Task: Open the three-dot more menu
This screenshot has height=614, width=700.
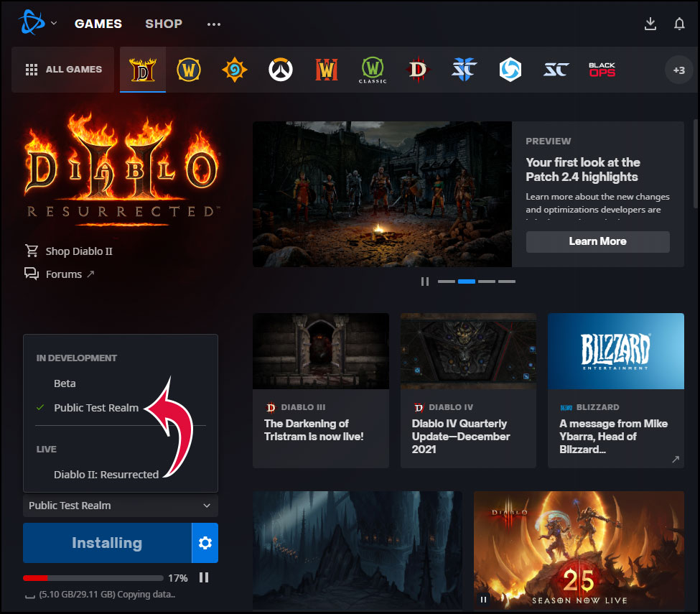Action: point(214,24)
